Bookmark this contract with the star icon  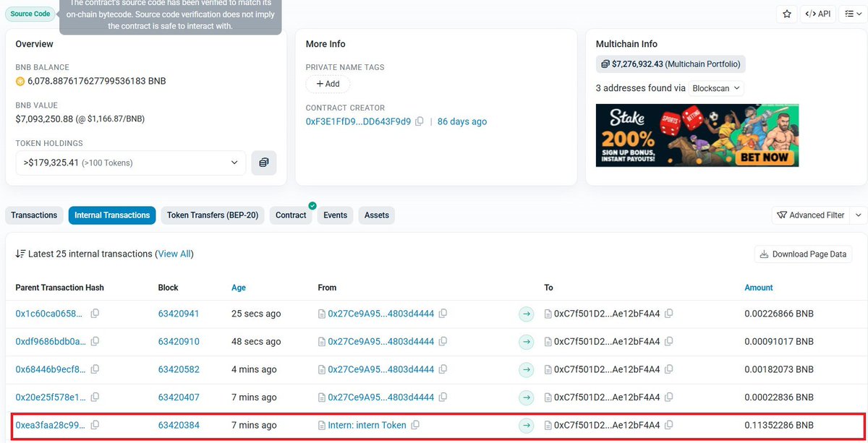pos(786,13)
